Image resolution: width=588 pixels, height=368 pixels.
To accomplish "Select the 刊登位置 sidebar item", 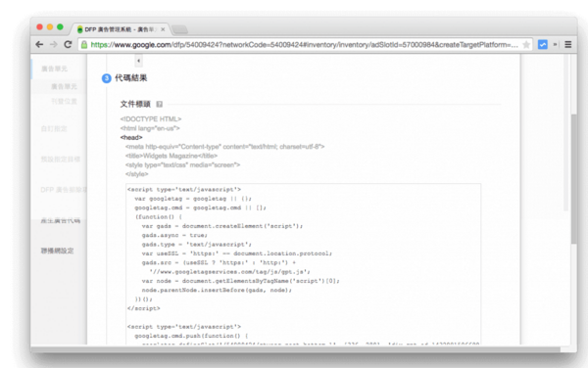I will (x=64, y=101).
